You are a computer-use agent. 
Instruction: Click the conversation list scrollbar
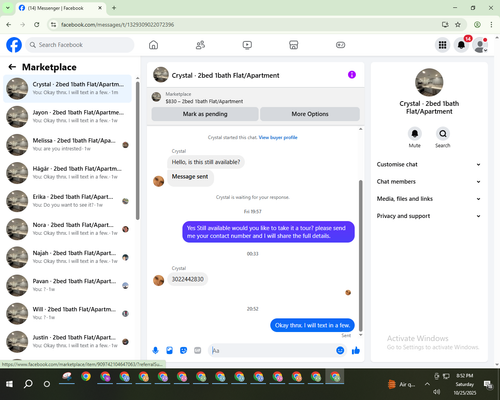(137, 151)
